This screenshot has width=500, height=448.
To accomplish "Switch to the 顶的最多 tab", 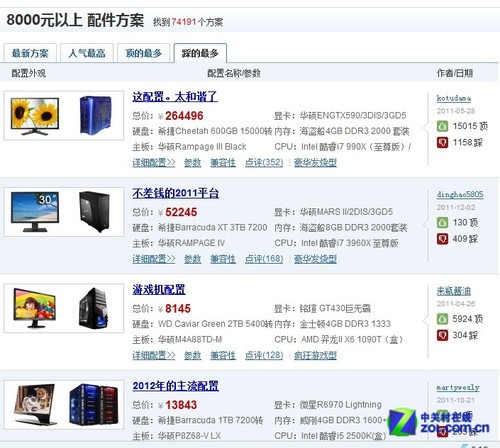I will [x=144, y=53].
